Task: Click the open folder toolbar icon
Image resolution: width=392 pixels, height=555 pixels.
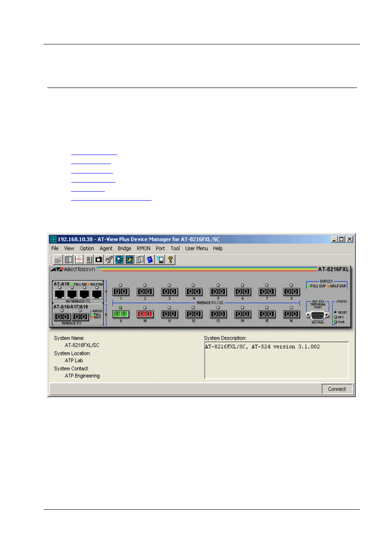Action: click(x=58, y=259)
